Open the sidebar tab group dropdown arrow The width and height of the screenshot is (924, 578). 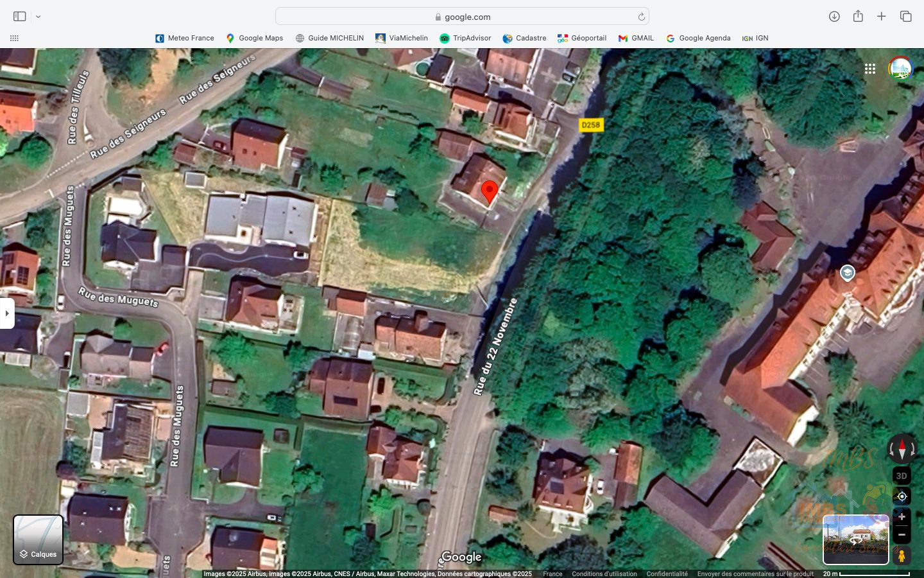point(38,17)
